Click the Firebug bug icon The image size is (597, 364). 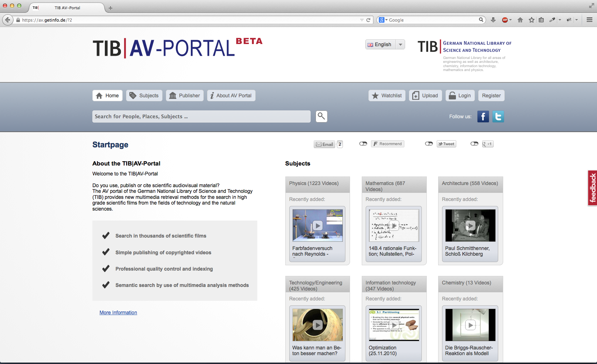pos(569,20)
